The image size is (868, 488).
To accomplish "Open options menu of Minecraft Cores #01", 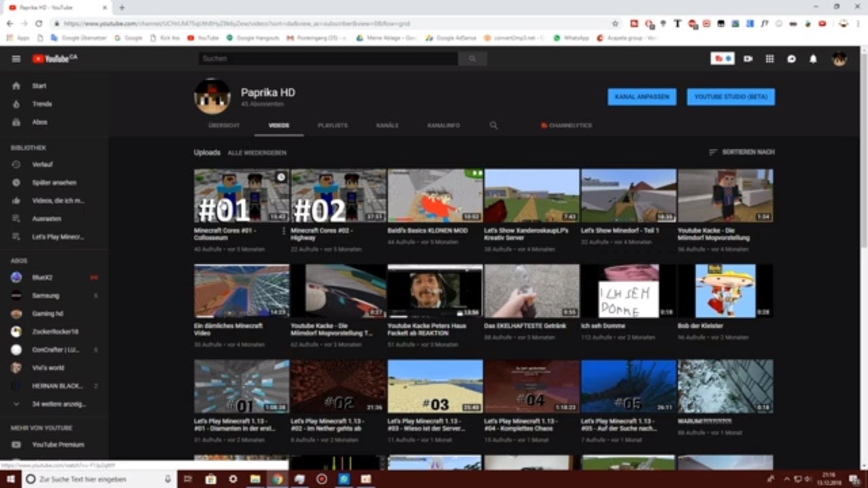I will click(x=284, y=231).
